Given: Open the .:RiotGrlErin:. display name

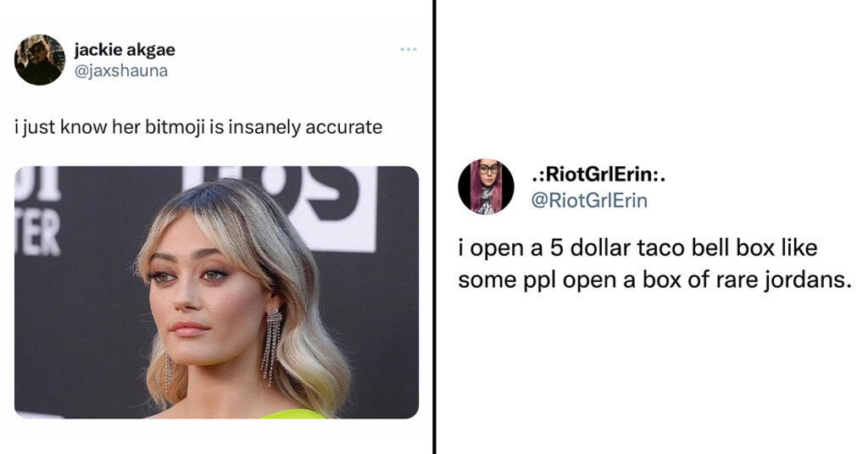Looking at the screenshot, I should click(598, 174).
